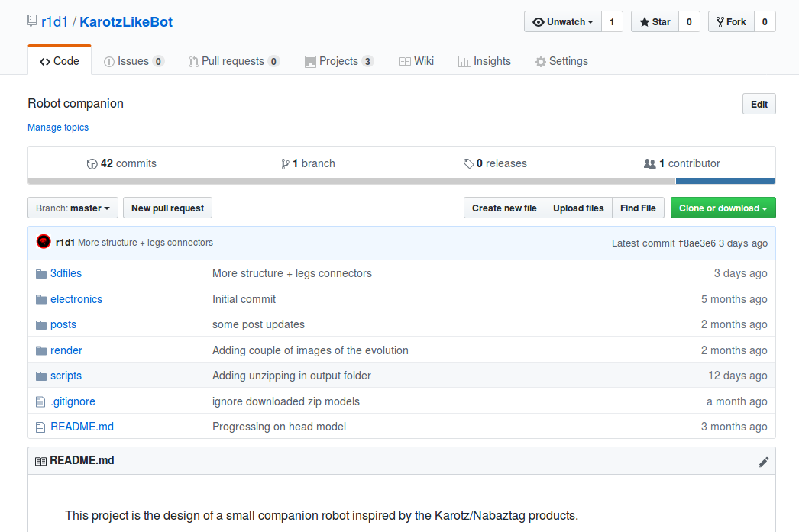This screenshot has width=799, height=532.
Task: Open the KarotzLikeBot repository link
Action: (126, 22)
